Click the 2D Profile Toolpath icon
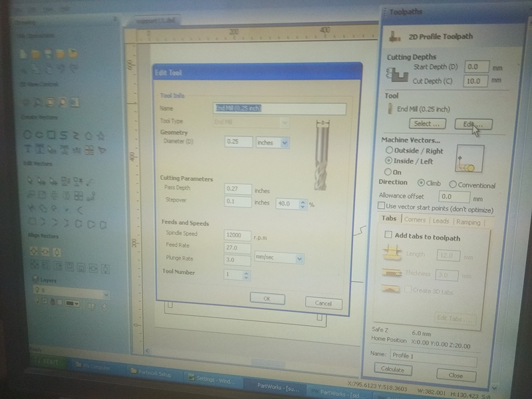The height and width of the screenshot is (399, 532). click(x=395, y=36)
